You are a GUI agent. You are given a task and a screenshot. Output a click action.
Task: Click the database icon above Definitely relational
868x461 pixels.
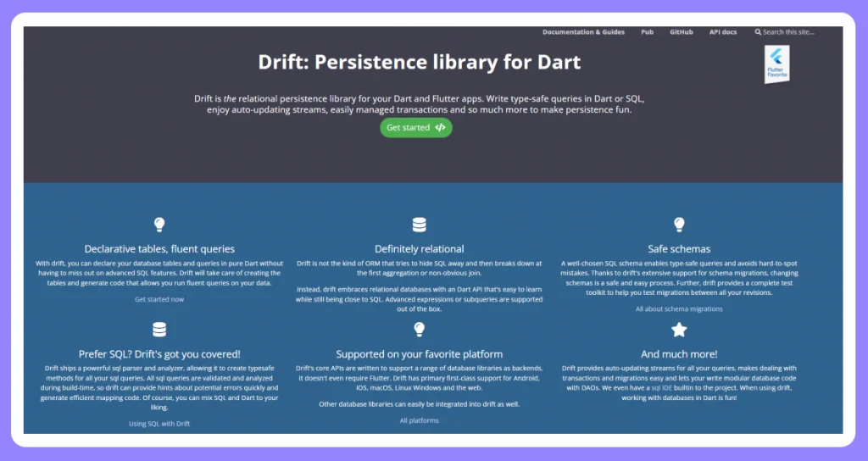419,225
